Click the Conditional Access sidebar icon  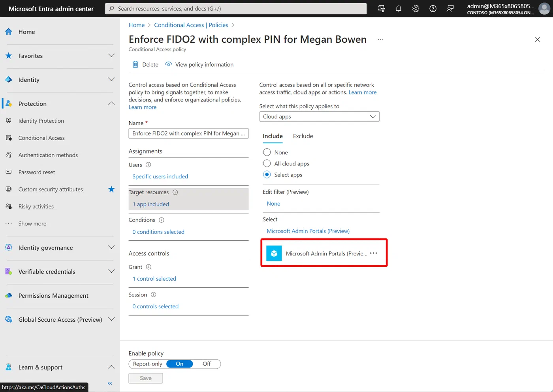pyautogui.click(x=9, y=138)
